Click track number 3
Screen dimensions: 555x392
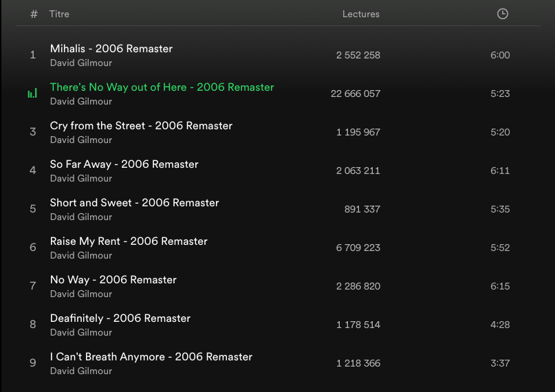32,132
